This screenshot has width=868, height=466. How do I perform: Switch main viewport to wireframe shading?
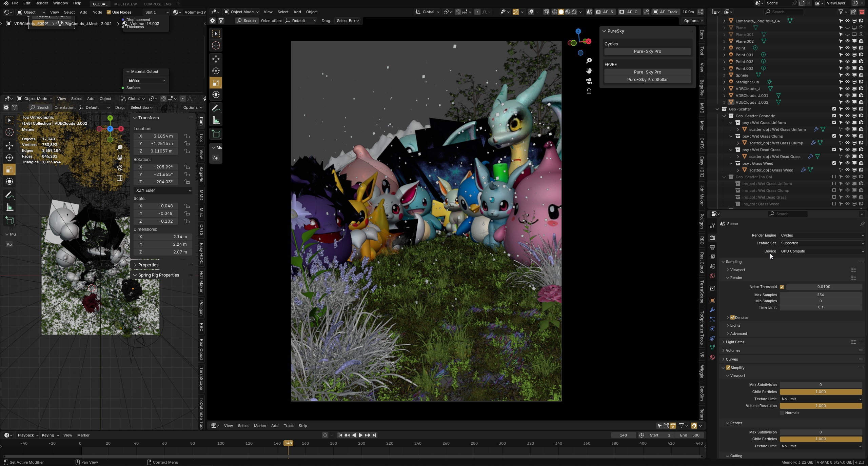coord(555,12)
